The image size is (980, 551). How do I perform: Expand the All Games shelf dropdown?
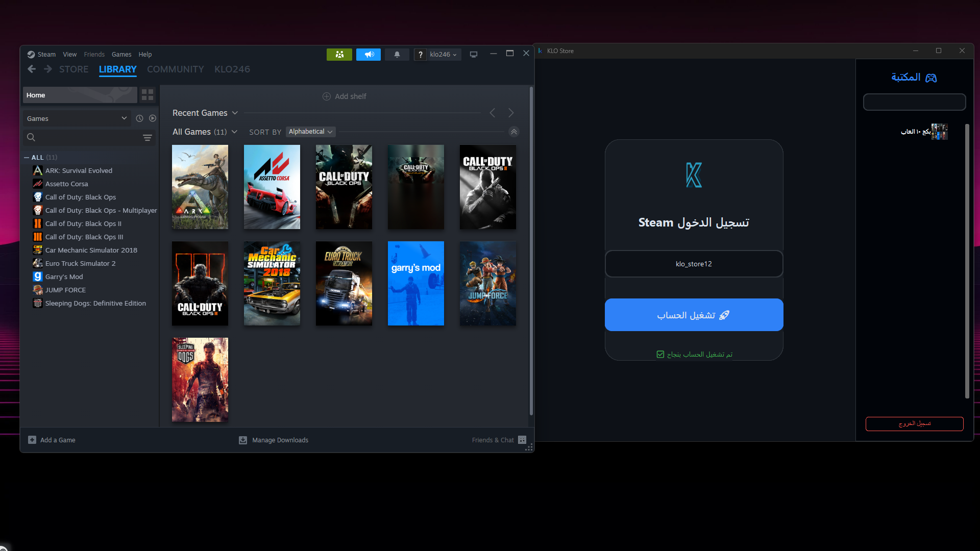click(234, 132)
